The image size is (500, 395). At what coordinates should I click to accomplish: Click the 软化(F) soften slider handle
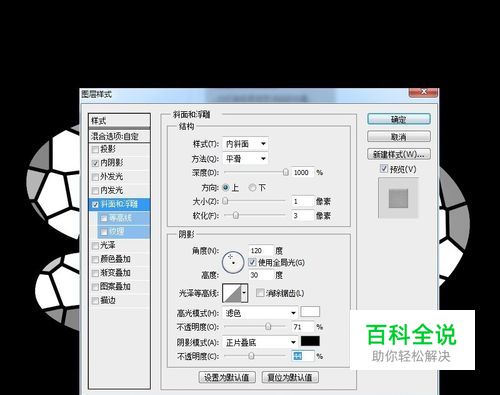(x=236, y=215)
